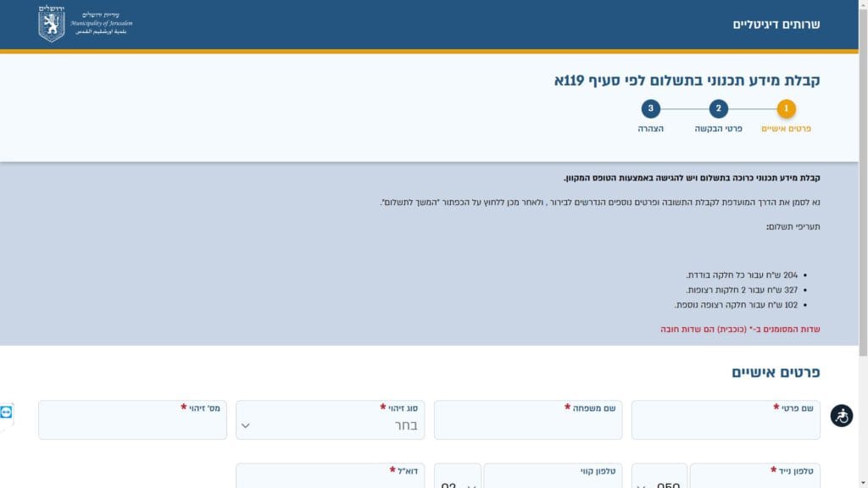Click the scrollbar down arrow
The width and height of the screenshot is (868, 488).
tap(863, 482)
